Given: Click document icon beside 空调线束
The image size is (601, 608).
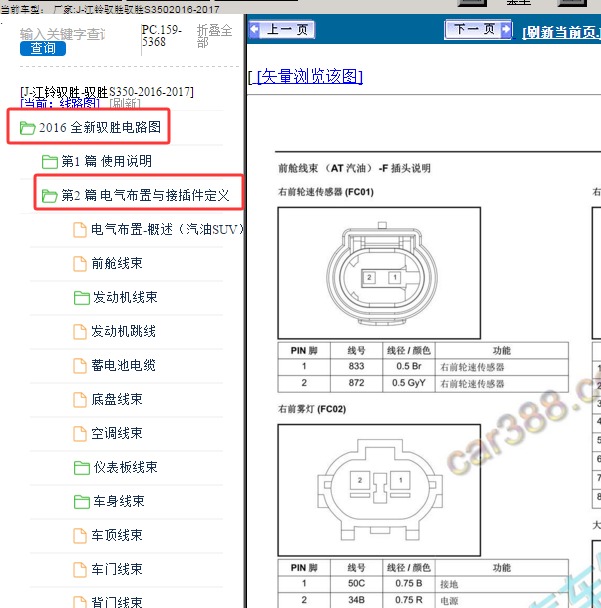Looking at the screenshot, I should [x=80, y=434].
